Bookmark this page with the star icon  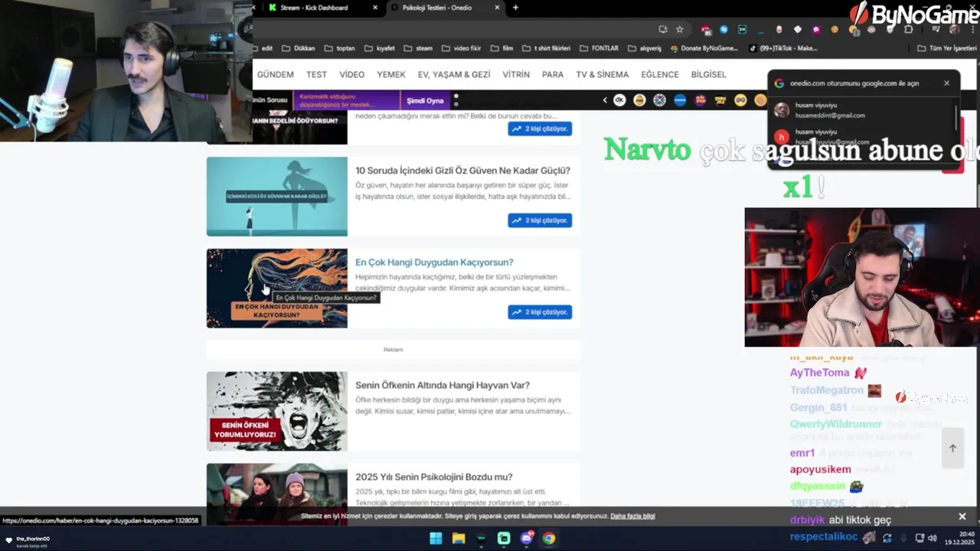pos(679,29)
